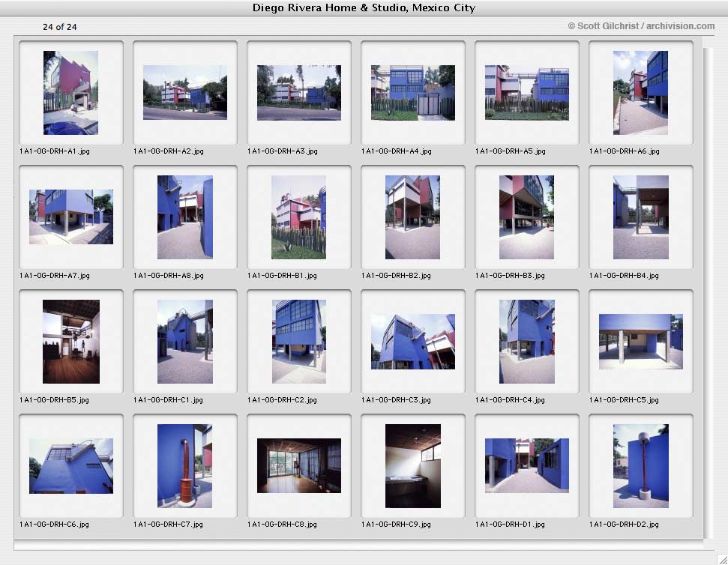Choose the 1A1-OG-DRH-C5.jpg thumbnail
Viewport: 728px width, 565px height.
(641, 342)
